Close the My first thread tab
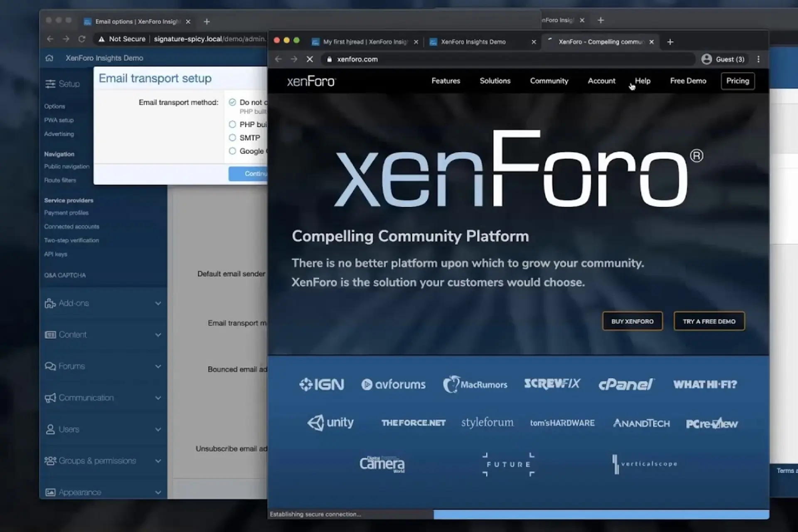The height and width of the screenshot is (532, 798). [416, 42]
